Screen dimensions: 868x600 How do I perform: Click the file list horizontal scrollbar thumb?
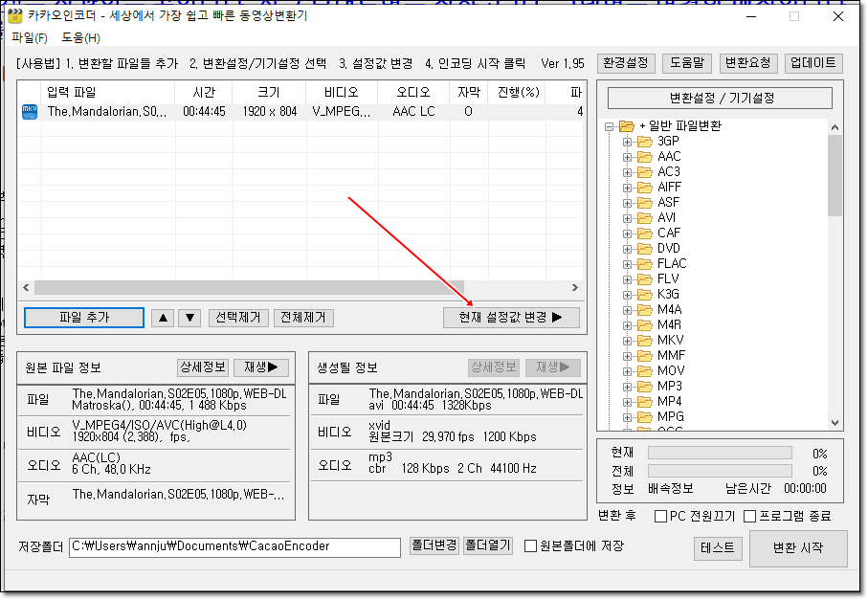click(249, 288)
